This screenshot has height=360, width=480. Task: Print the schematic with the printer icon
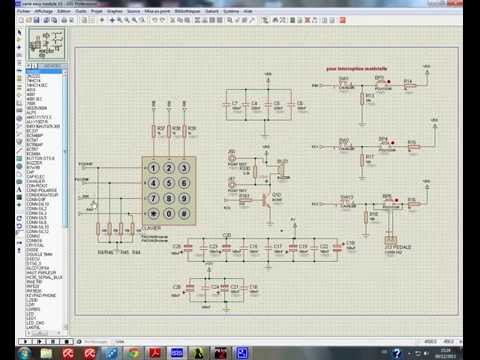64,20
